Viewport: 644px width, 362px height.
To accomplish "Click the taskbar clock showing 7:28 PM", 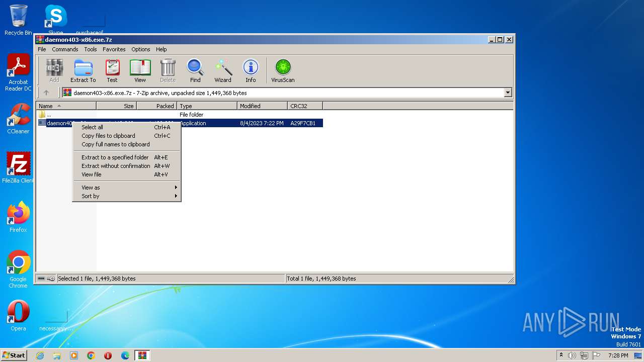I will click(x=618, y=355).
